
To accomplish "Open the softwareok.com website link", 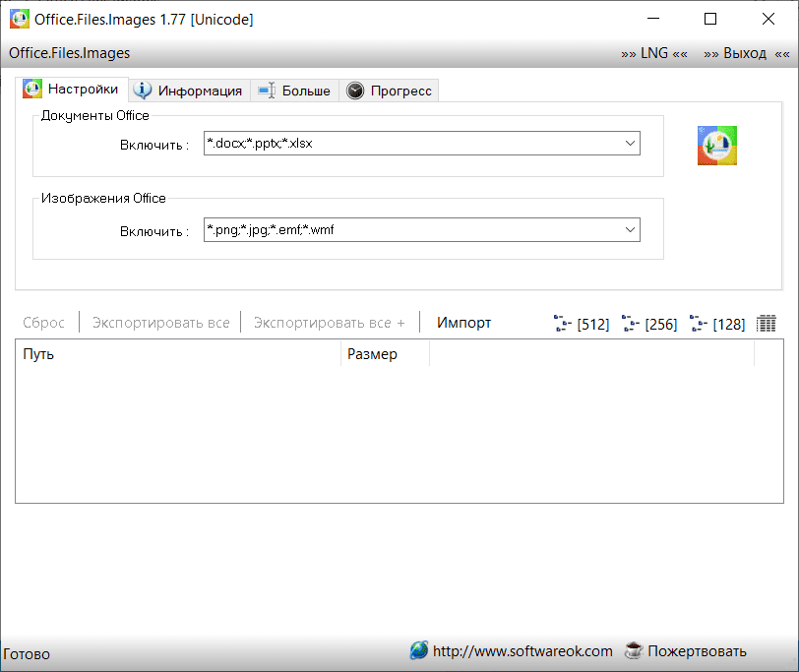I will pyautogui.click(x=522, y=651).
